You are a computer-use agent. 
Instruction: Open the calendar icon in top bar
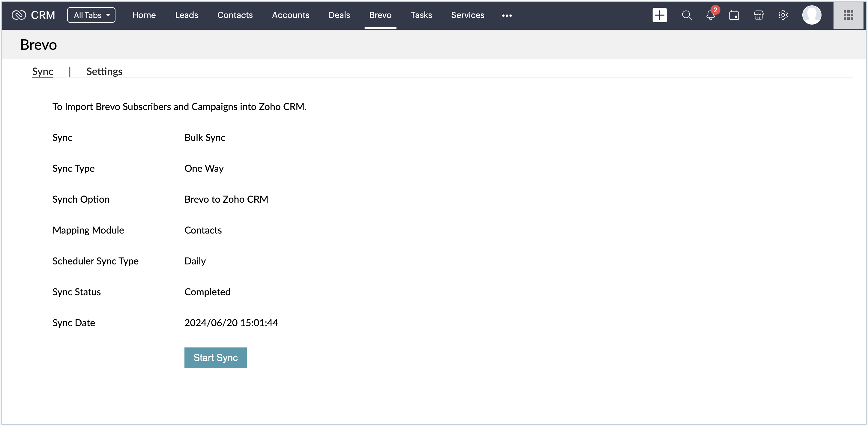[x=734, y=15]
